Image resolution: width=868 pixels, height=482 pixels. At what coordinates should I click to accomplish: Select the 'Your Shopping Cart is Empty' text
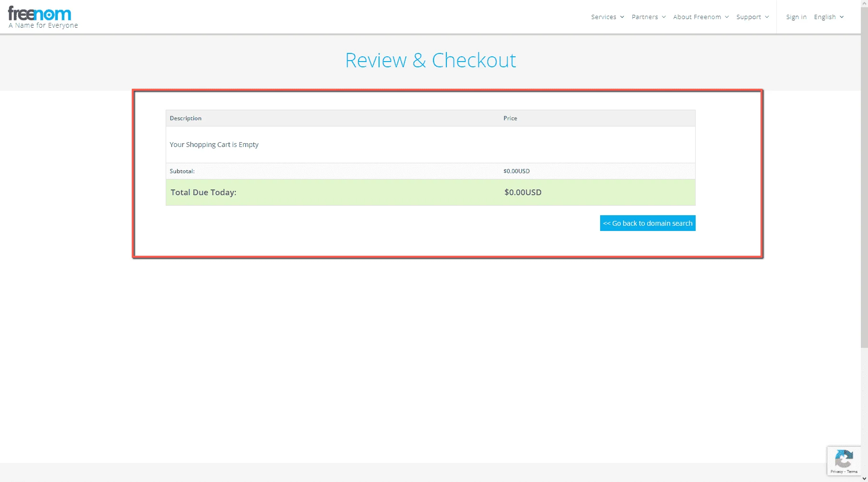214,145
